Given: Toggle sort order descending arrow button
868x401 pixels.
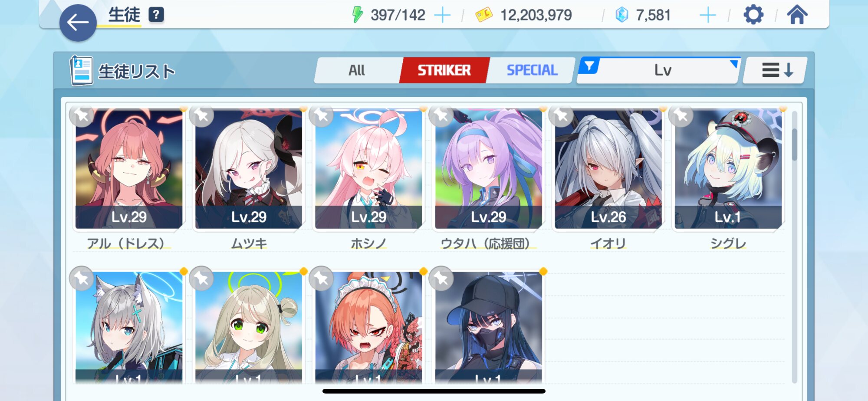Looking at the screenshot, I should click(x=775, y=70).
